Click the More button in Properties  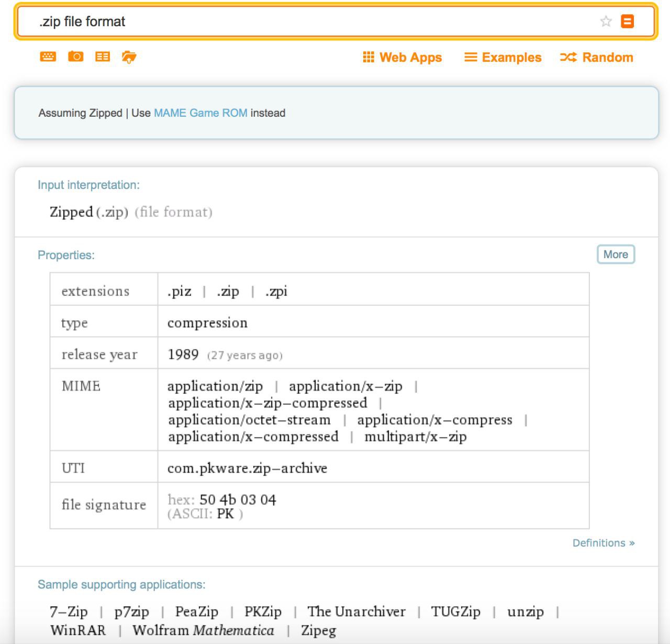point(616,254)
